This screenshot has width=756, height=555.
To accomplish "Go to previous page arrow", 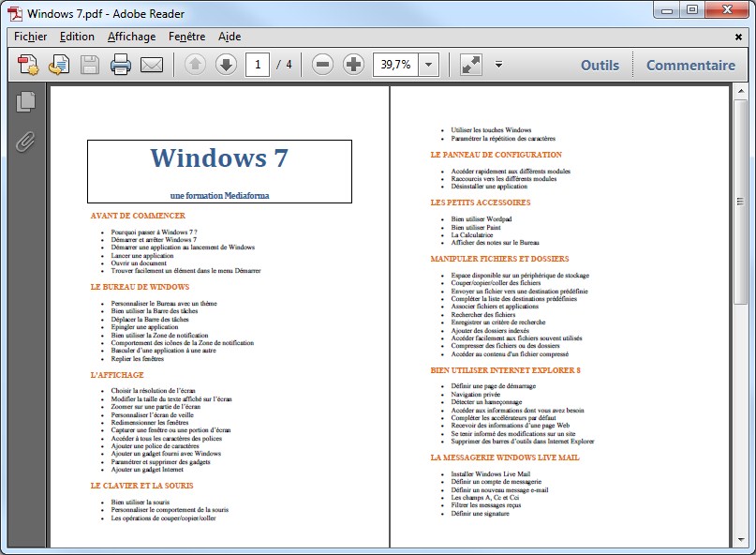I will (195, 65).
